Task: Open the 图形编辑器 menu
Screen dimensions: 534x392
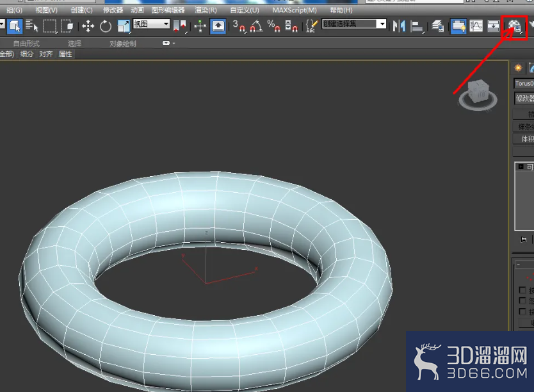Action: (168, 10)
